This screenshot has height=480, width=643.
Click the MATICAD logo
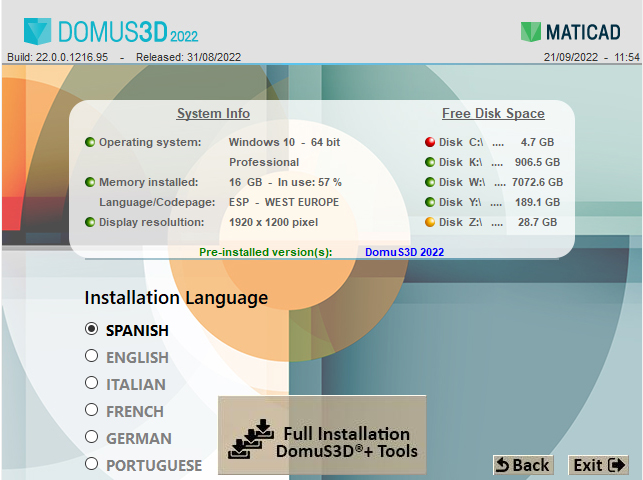[x=570, y=32]
